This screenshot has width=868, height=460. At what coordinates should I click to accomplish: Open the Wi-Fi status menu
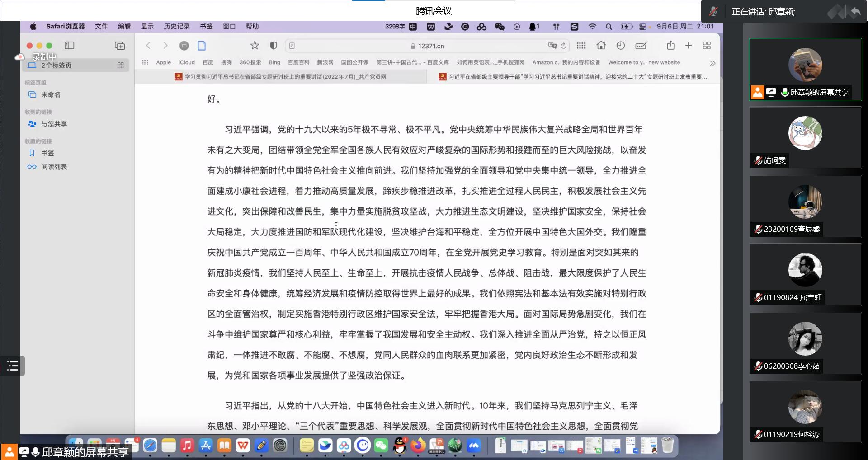pyautogui.click(x=592, y=27)
